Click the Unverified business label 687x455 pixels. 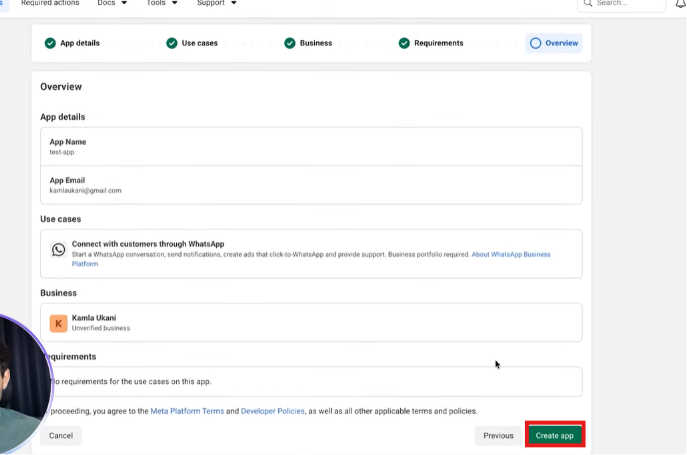click(x=101, y=328)
